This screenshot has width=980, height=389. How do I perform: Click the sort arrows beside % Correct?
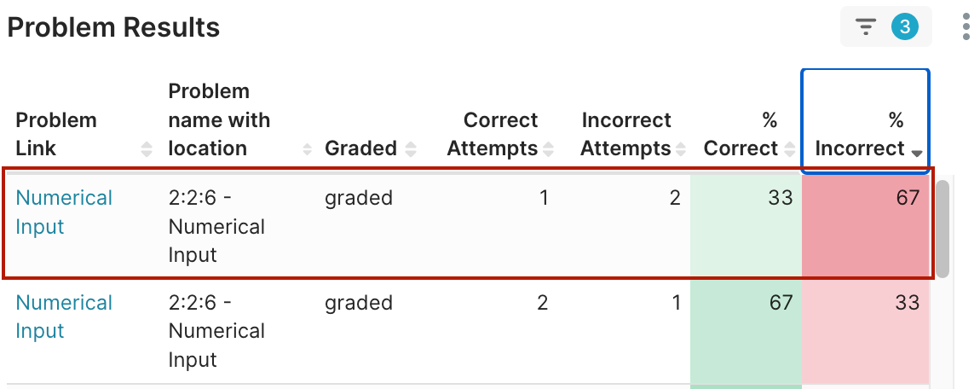[x=788, y=149]
